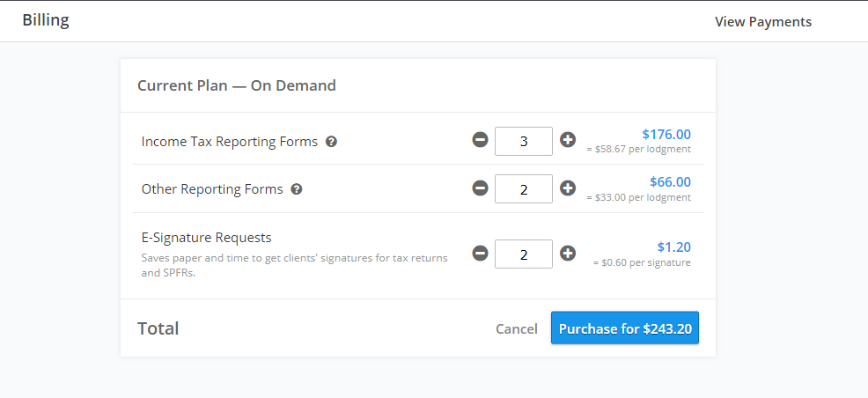Click Purchase for $243.20 button
Viewport: 868px width, 398px height.
pos(625,328)
